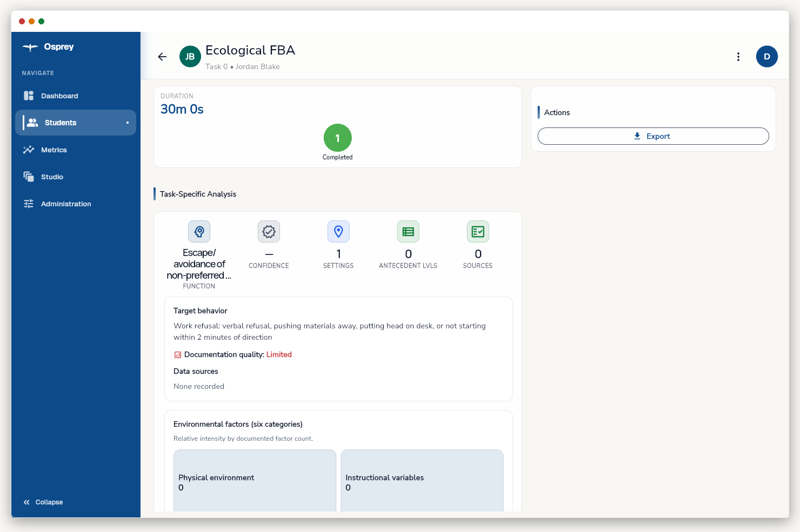Screen dimensions: 800x532
Task: Click the documentation quality red icon
Action: pos(177,355)
